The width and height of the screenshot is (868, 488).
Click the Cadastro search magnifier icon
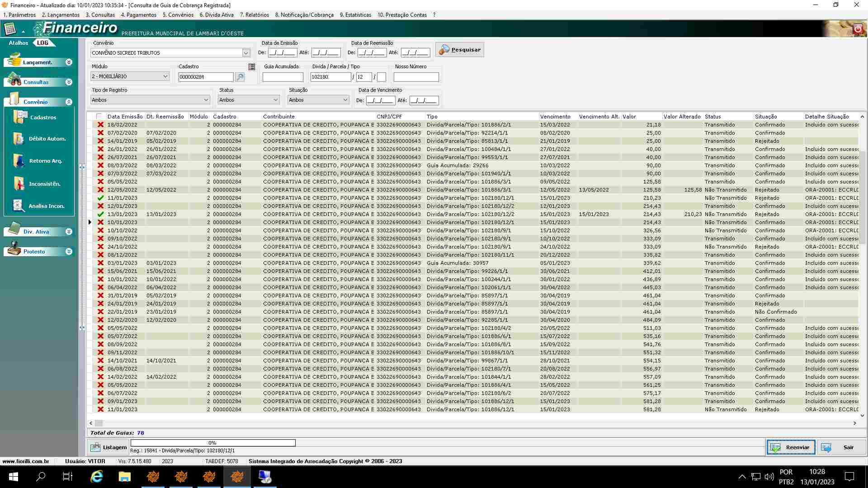click(240, 77)
